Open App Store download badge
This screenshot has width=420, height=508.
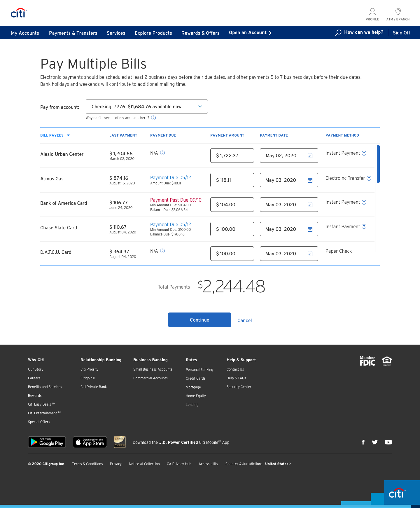pyautogui.click(x=90, y=442)
